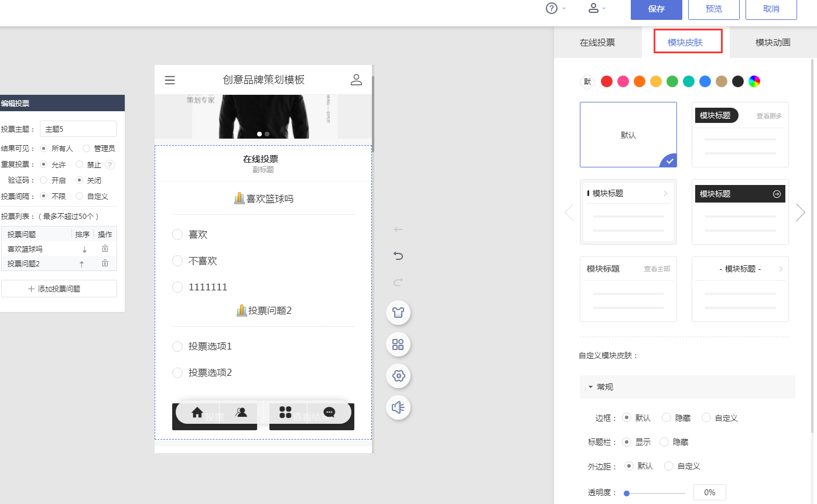Click the undo arrow icon
Image resolution: width=817 pixels, height=504 pixels.
[x=398, y=256]
